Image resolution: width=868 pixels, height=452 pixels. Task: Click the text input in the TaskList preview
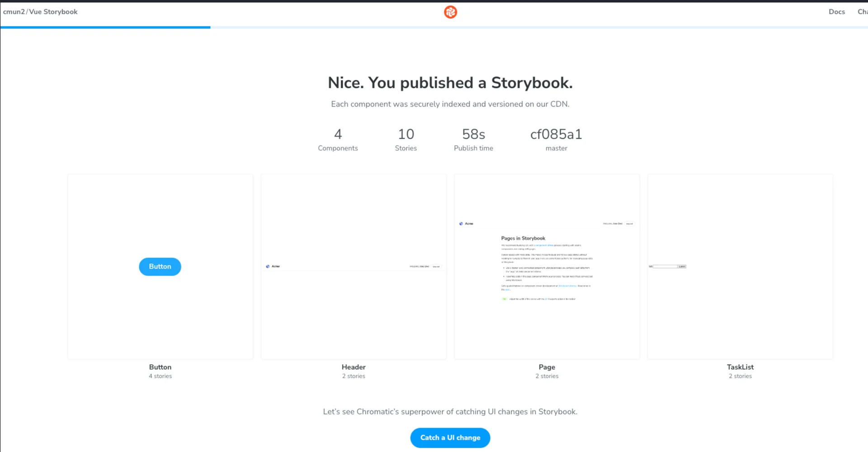click(x=665, y=267)
